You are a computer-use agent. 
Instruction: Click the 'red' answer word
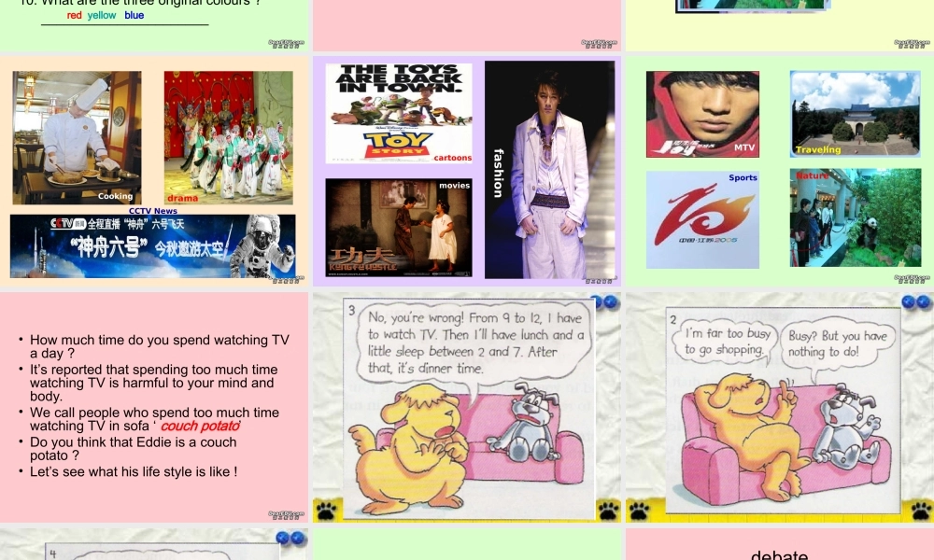74,16
